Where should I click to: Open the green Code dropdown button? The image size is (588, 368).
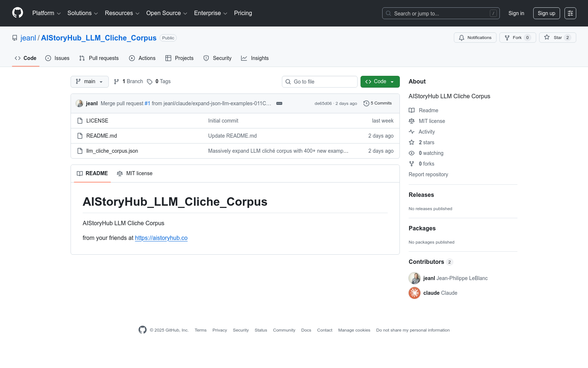point(380,82)
